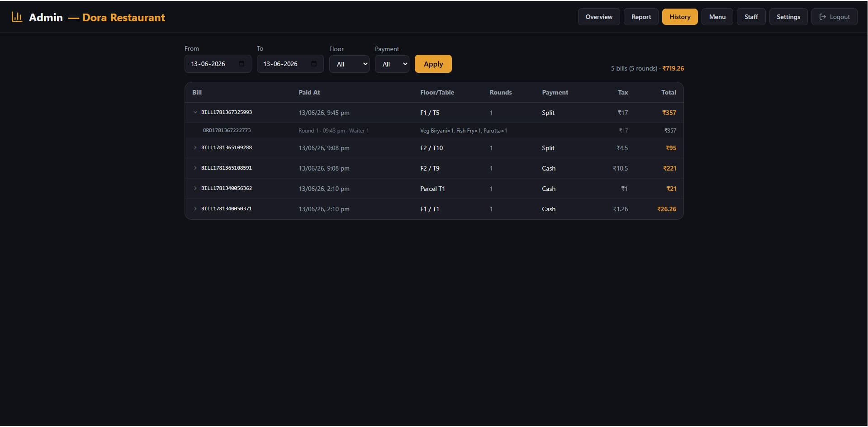The image size is (868, 427).
Task: Click the Logout button
Action: pyautogui.click(x=835, y=17)
